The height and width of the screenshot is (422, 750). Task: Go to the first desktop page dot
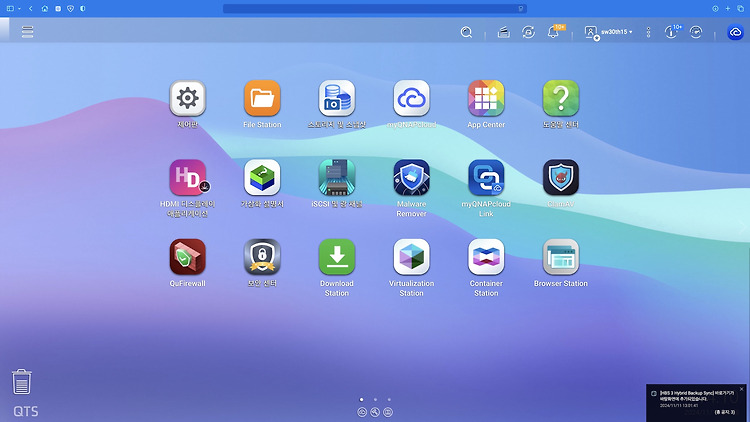[x=362, y=400]
